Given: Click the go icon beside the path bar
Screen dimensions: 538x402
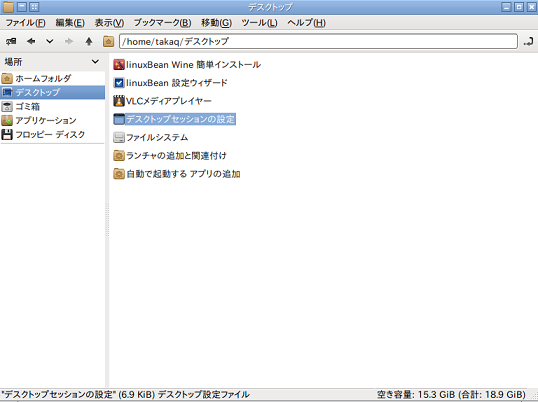Looking at the screenshot, I should tap(528, 42).
